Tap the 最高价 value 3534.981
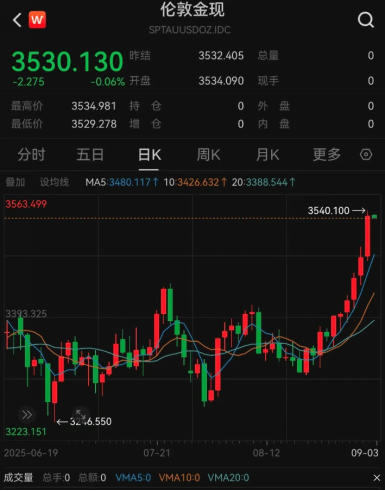This screenshot has width=385, height=491. [x=94, y=106]
